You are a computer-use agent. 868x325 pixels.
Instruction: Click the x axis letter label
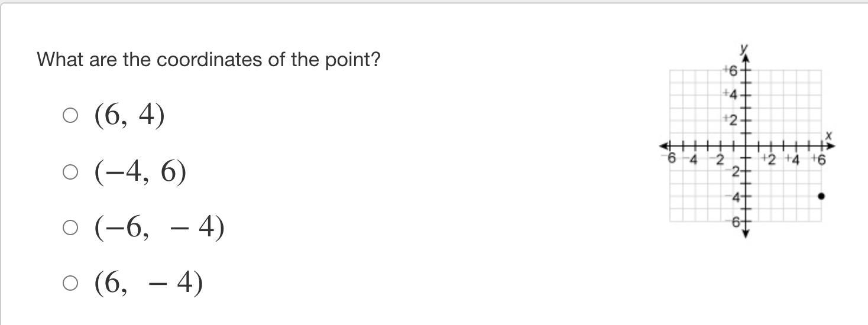829,135
